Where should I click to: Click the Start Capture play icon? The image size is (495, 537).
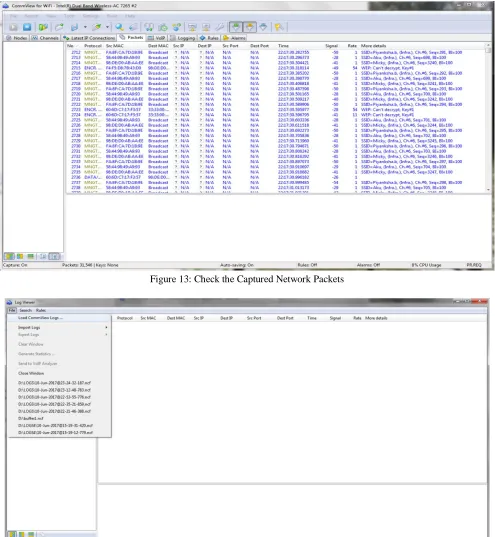pyautogui.click(x=14, y=27)
